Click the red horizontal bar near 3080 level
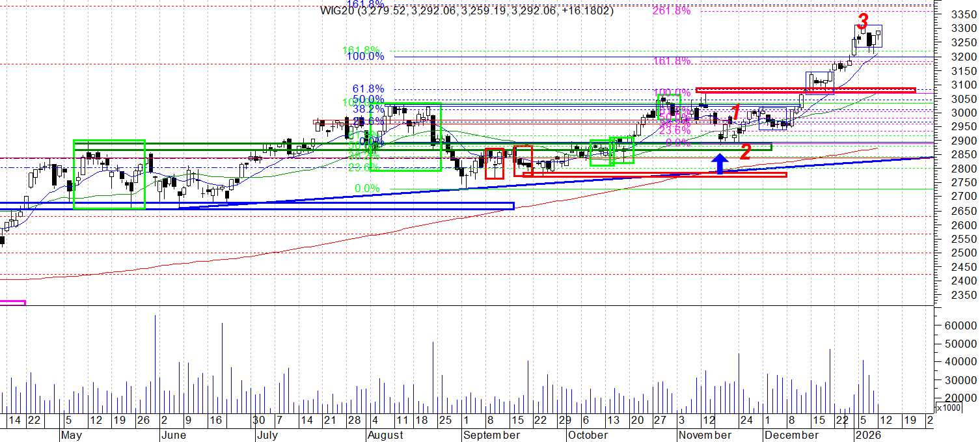 coord(805,90)
